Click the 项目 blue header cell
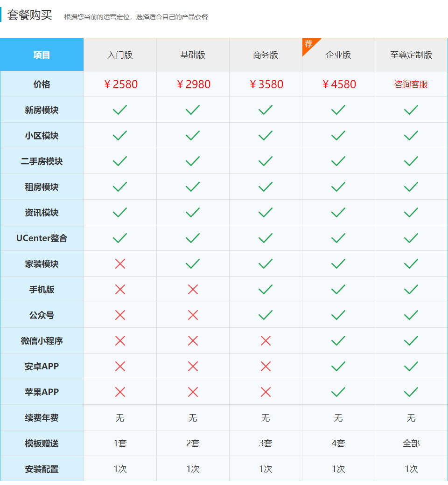This screenshot has height=485, width=448. point(42,55)
